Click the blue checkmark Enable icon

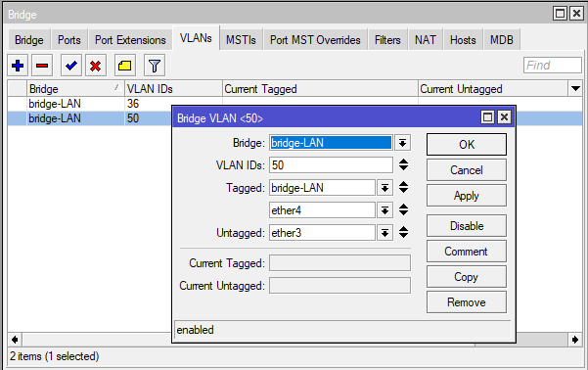pos(70,66)
